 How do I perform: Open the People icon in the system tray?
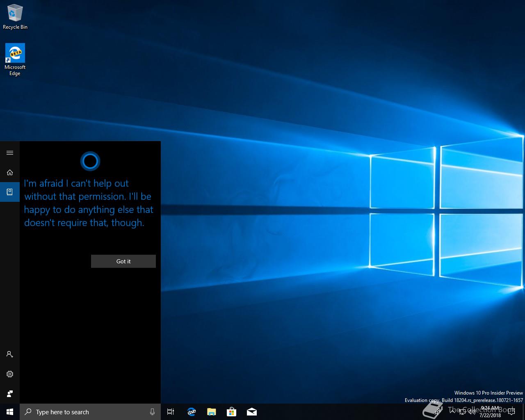[437, 412]
